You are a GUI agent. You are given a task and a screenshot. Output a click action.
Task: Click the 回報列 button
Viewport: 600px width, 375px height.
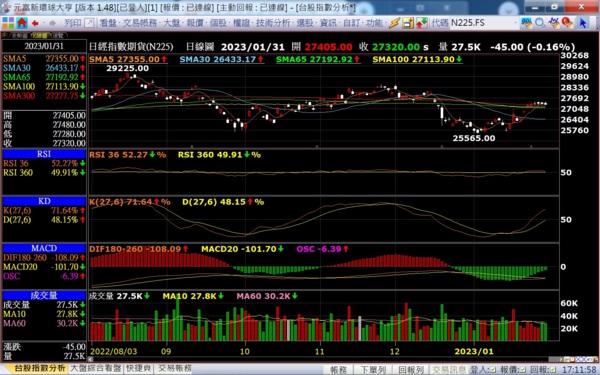pyautogui.click(x=411, y=370)
